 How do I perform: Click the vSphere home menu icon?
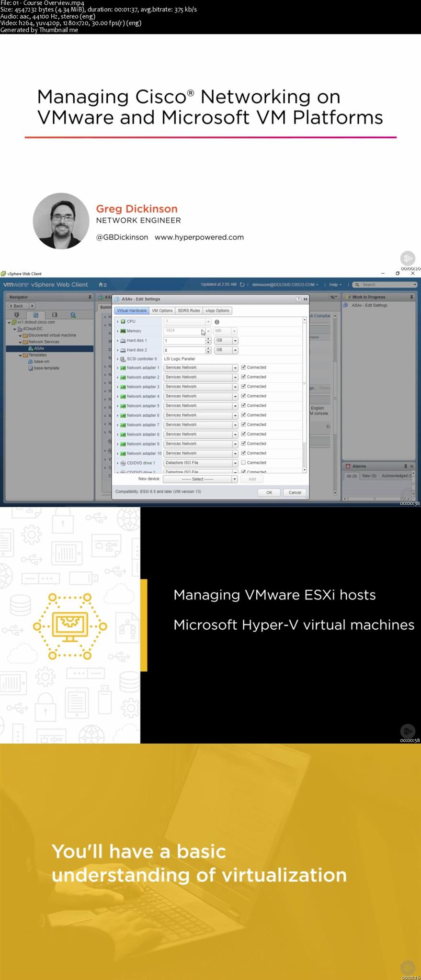(102, 285)
